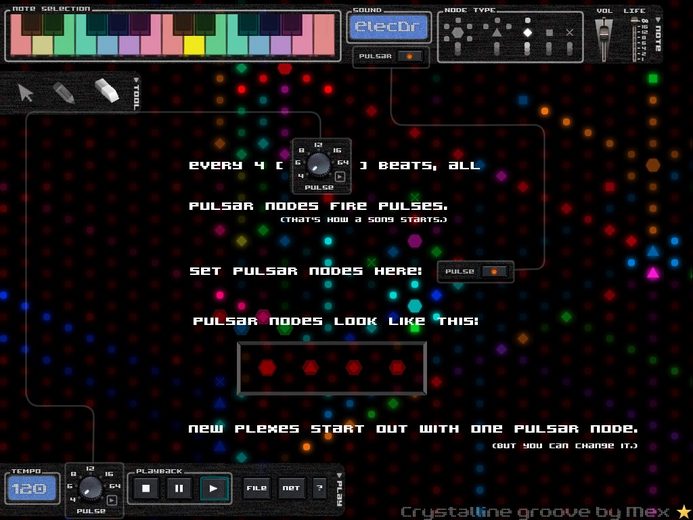This screenshot has width=693, height=520.
Task: Click the large magenta hexagon node on grid
Action: [x=415, y=241]
